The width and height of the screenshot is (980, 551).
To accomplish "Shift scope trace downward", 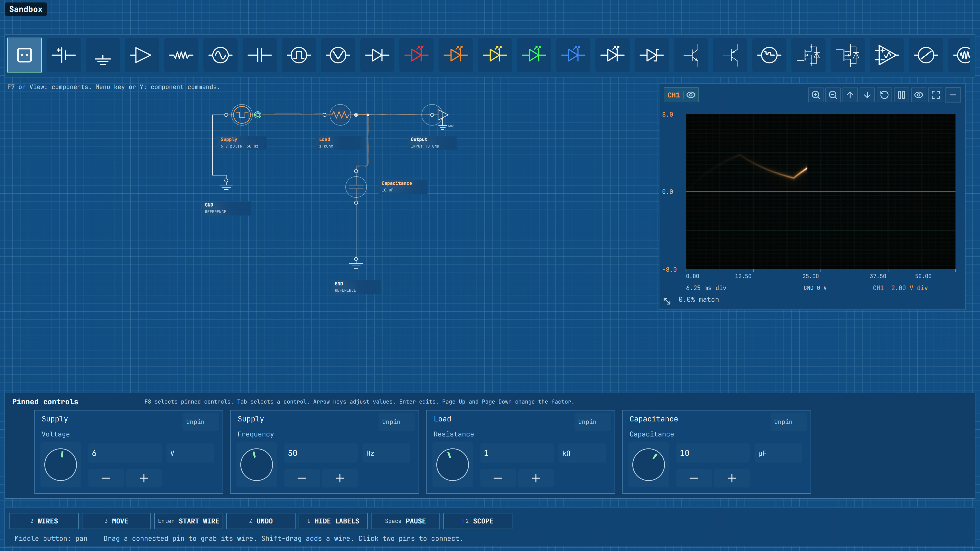I will pyautogui.click(x=867, y=95).
